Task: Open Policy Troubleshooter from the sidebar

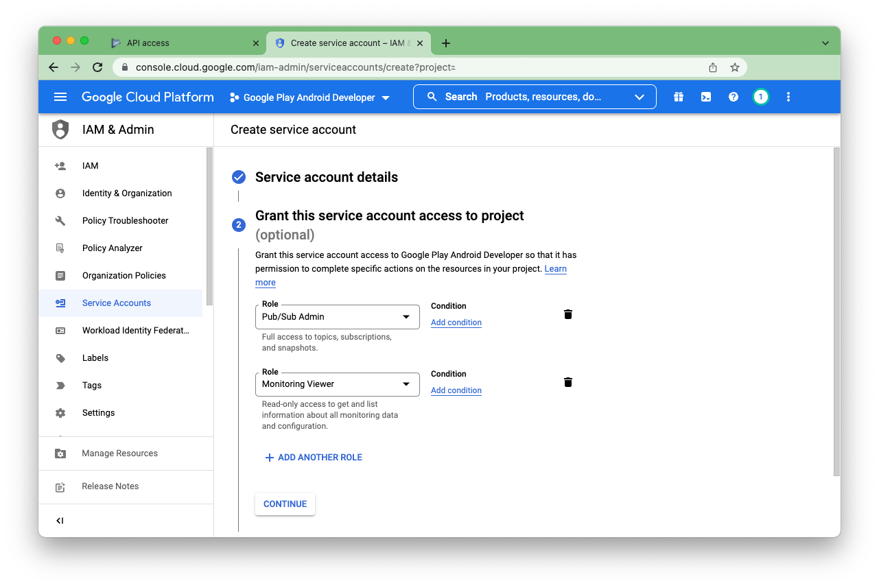Action: (125, 220)
